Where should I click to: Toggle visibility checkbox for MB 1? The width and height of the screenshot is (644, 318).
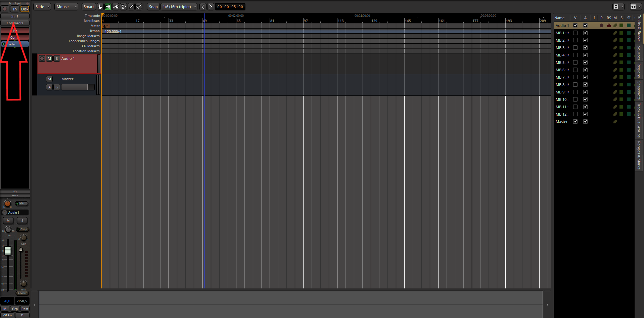pyautogui.click(x=575, y=33)
